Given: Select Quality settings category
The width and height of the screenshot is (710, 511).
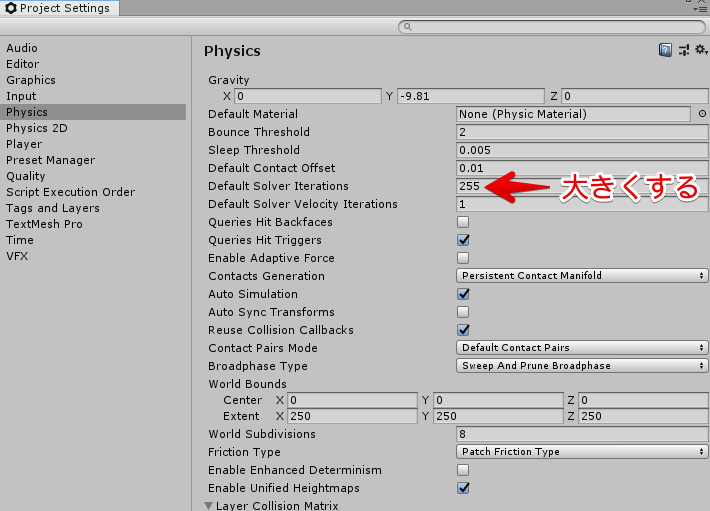Looking at the screenshot, I should [93, 176].
